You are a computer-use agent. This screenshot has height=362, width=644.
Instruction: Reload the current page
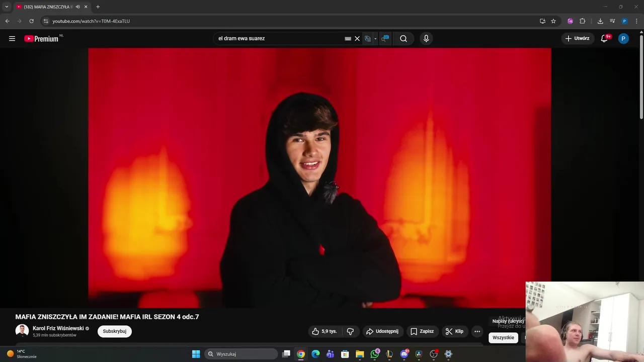coord(31,21)
